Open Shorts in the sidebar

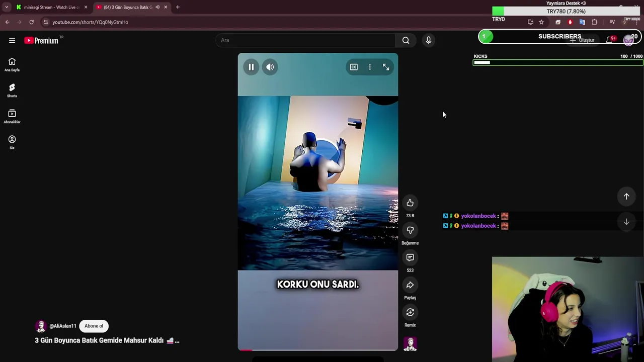click(12, 90)
